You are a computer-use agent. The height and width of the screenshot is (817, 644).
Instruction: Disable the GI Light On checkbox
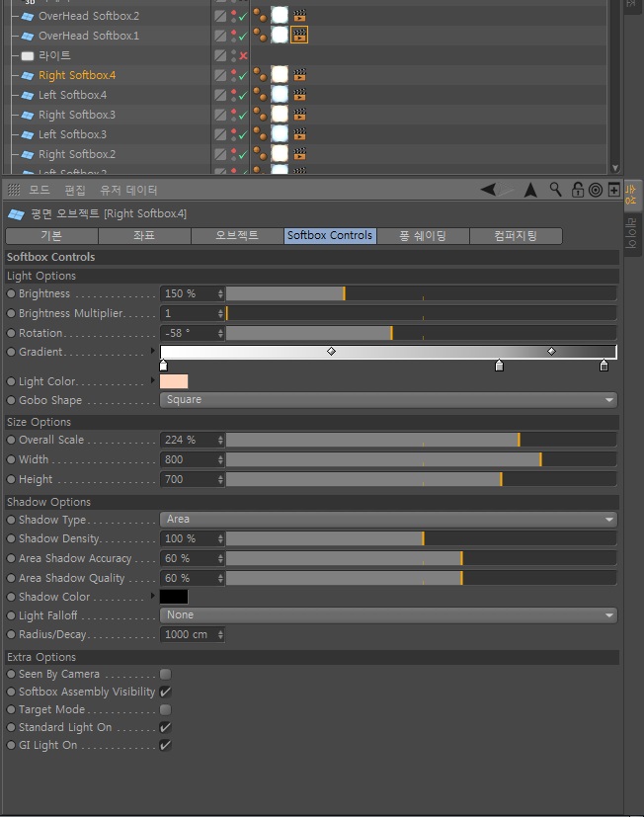[166, 745]
